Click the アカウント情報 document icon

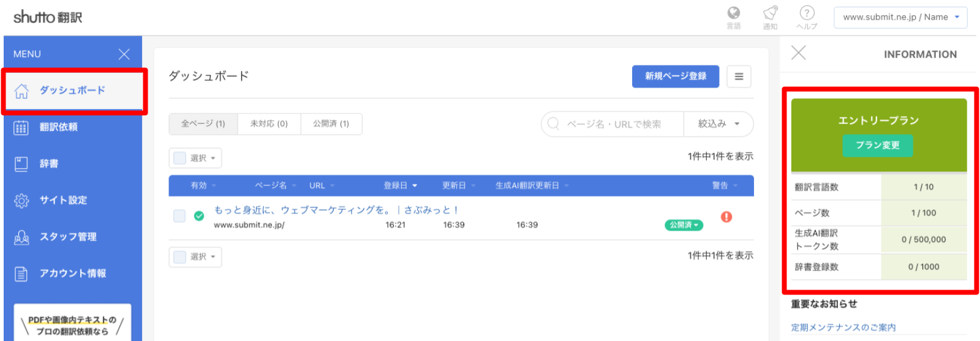pyautogui.click(x=21, y=274)
